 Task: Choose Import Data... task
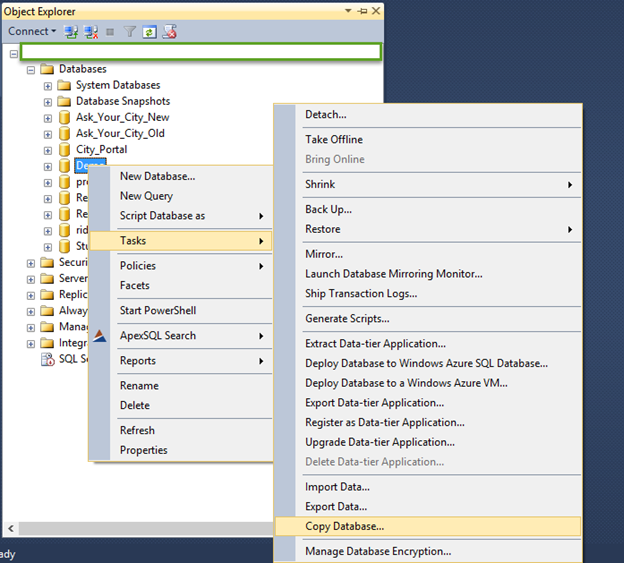point(428,487)
